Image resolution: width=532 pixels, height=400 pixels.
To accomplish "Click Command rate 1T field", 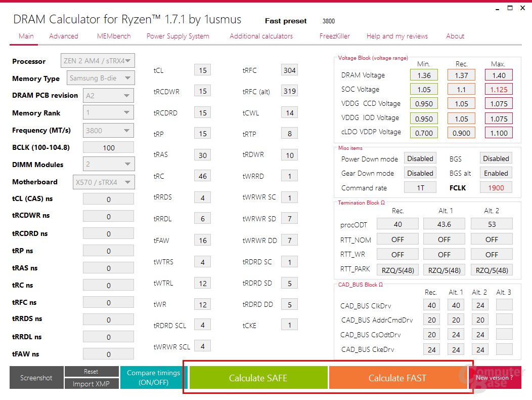I will click(420, 188).
